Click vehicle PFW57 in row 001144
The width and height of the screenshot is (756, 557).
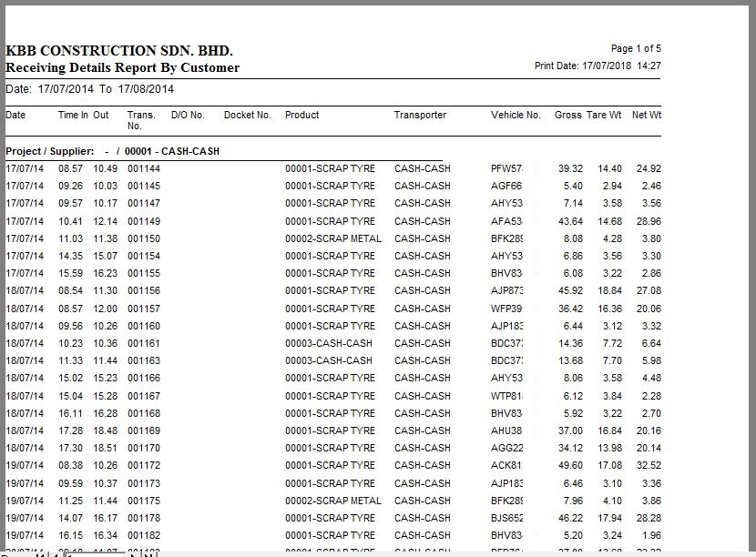pos(506,168)
